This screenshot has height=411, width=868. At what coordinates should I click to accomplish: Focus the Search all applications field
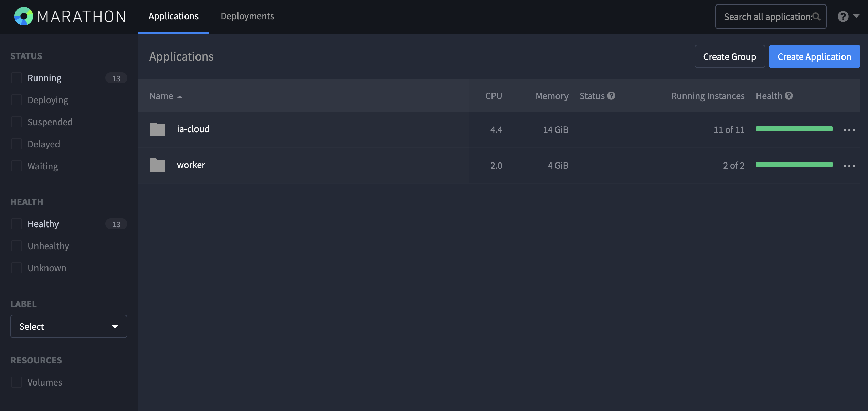click(x=771, y=17)
